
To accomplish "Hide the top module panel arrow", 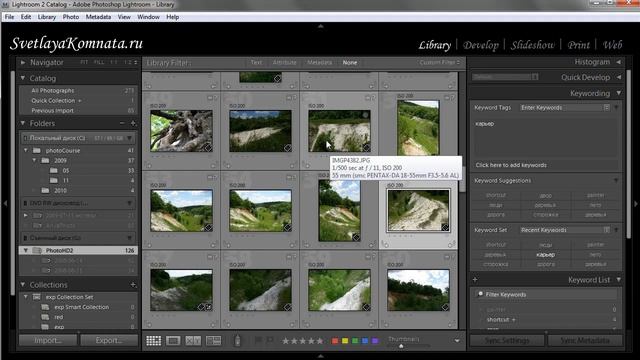I will (x=320, y=26).
